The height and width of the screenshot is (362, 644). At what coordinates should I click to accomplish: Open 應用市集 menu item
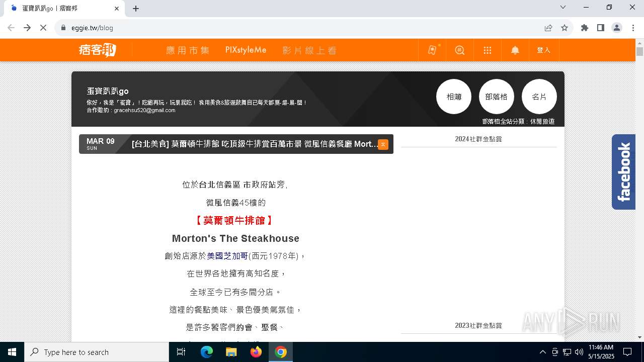tap(188, 50)
